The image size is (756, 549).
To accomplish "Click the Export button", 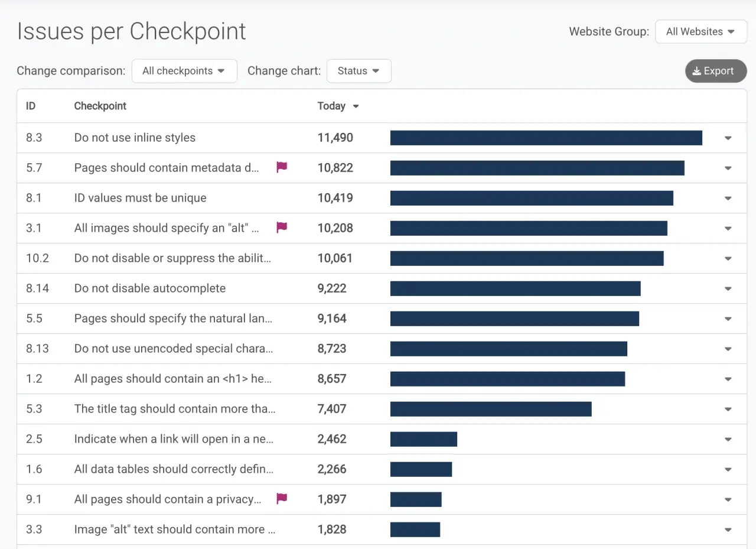I will (x=716, y=71).
